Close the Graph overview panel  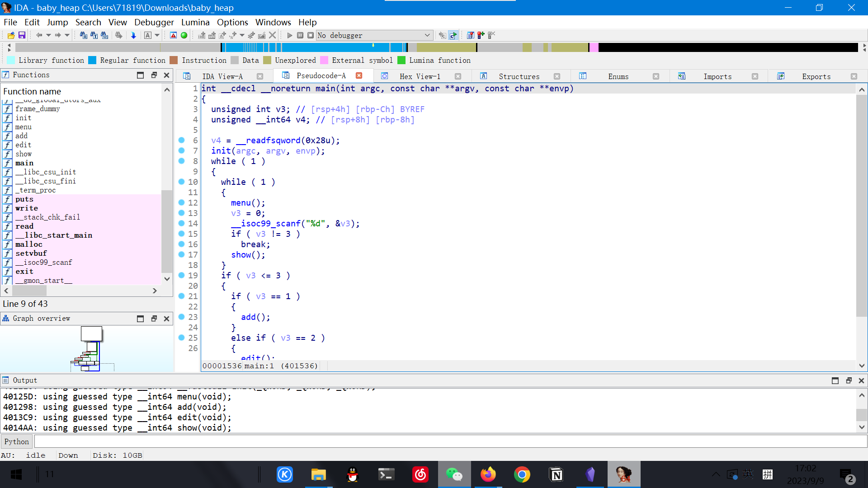pos(166,319)
